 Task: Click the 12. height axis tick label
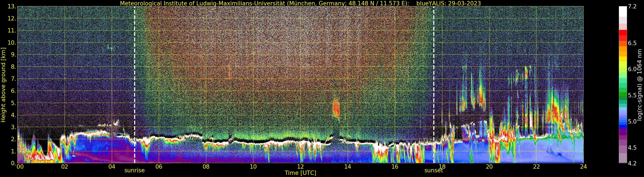pyautogui.click(x=12, y=18)
